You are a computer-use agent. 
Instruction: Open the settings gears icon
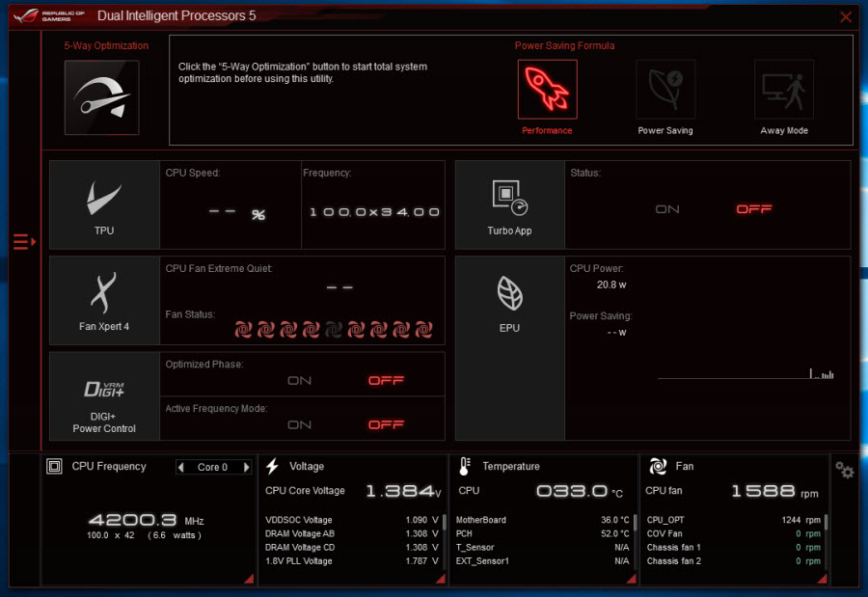[x=844, y=471]
